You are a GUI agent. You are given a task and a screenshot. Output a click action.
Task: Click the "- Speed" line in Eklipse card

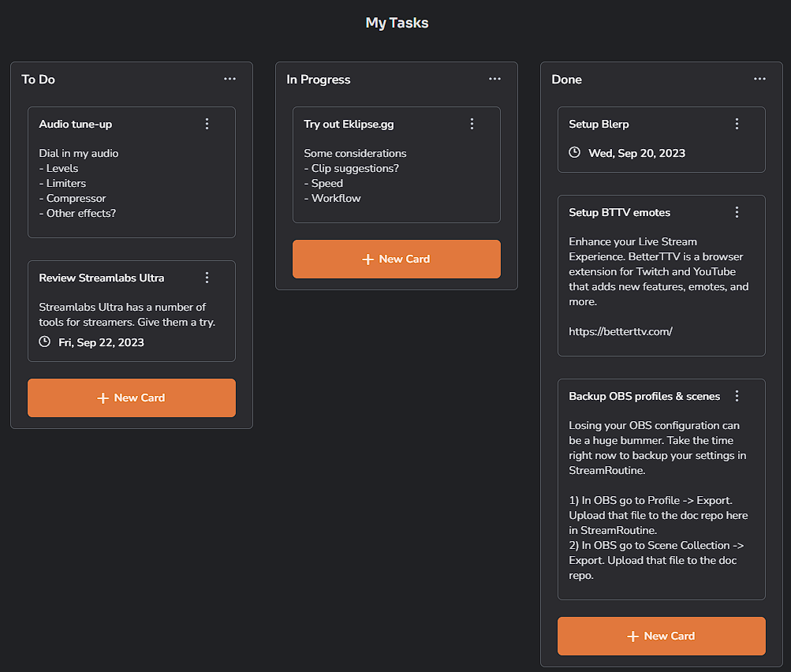[323, 183]
